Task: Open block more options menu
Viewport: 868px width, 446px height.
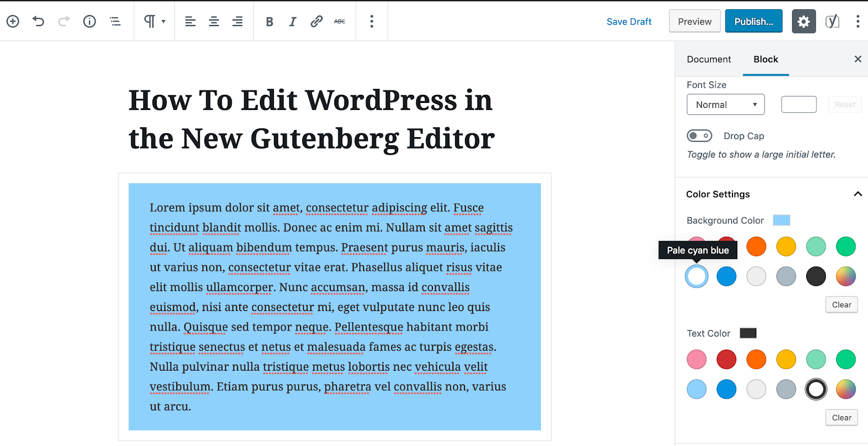Action: point(372,21)
